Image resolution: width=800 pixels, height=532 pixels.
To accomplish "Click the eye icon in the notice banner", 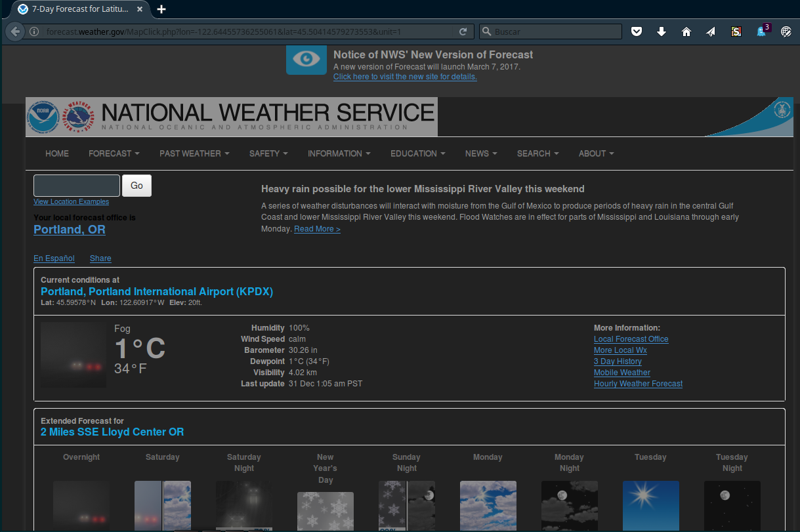I will pos(306,60).
